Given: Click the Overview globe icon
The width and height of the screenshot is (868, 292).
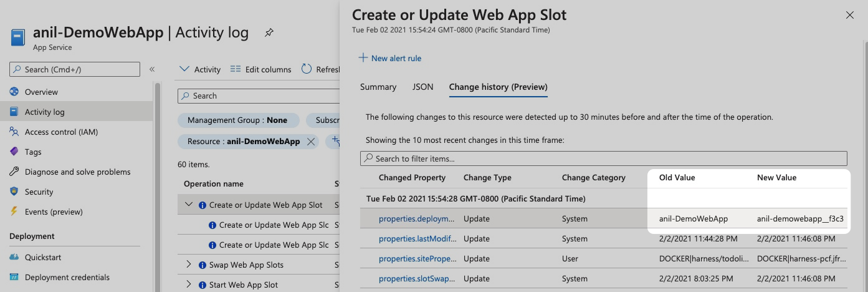Looking at the screenshot, I should pos(14,92).
